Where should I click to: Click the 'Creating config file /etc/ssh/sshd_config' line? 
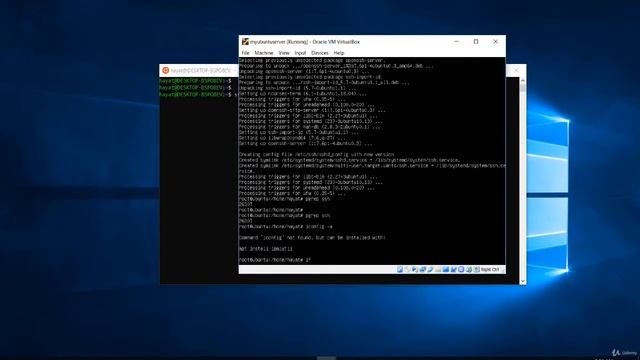(x=317, y=155)
